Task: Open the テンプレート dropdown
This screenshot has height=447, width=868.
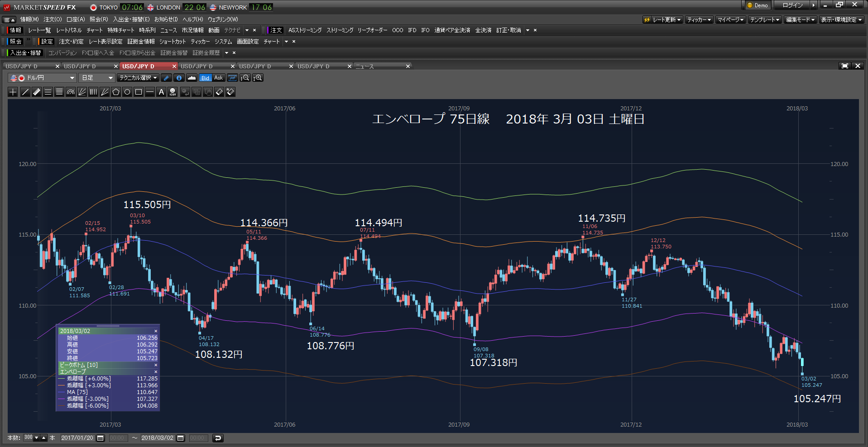Action: [765, 20]
